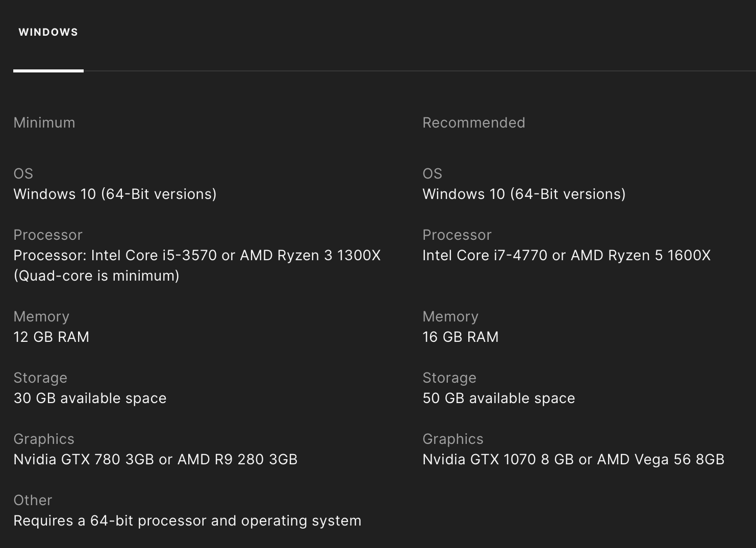
Task: Click the minimum OS Windows 10 text
Action: coord(115,194)
